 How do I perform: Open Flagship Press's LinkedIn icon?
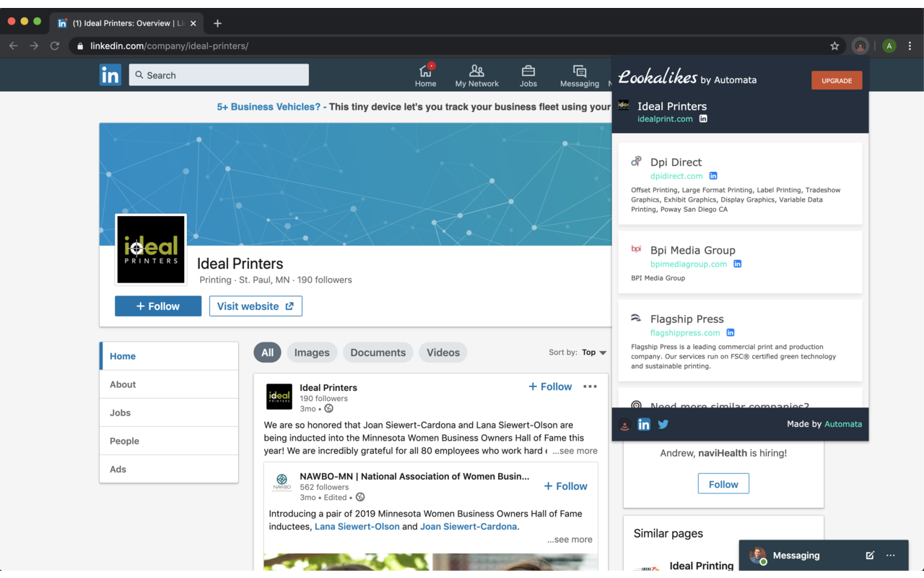pyautogui.click(x=731, y=332)
